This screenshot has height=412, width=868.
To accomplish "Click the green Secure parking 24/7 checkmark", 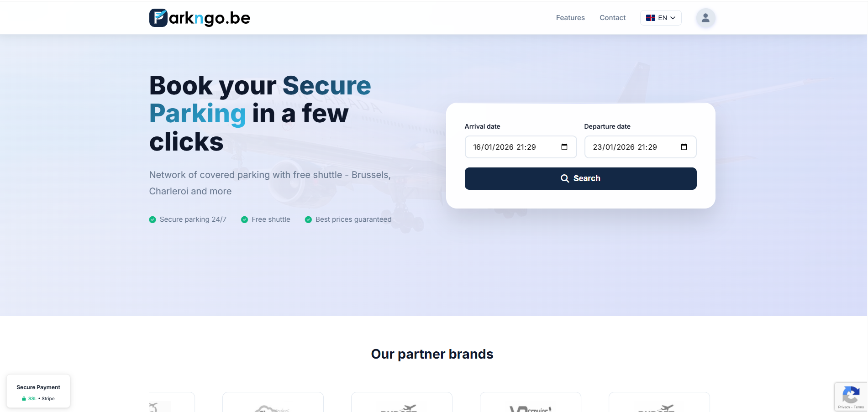I will (x=153, y=219).
